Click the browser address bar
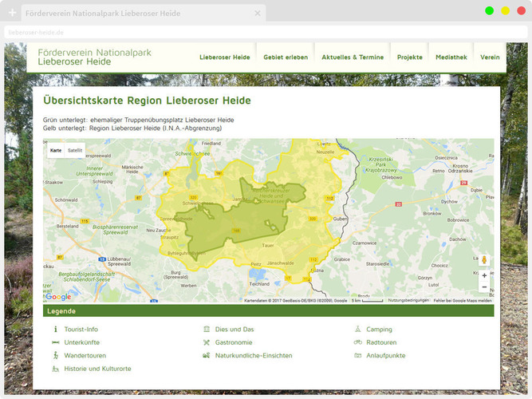Image resolution: width=532 pixels, height=399 pixels. coord(263,33)
